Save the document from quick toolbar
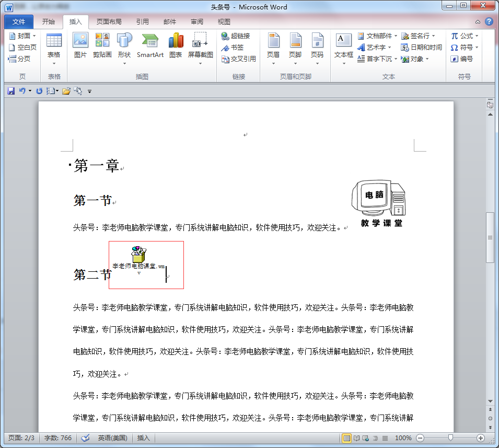The height and width of the screenshot is (448, 499). 11,91
